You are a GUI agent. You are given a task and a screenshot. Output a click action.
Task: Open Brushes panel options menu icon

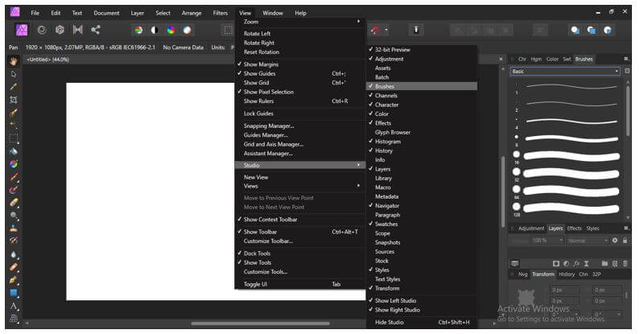pyautogui.click(x=625, y=60)
